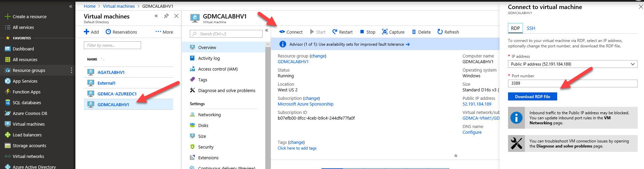644x169 pixels.
Task: Click here to add tags link
Action: click(297, 148)
